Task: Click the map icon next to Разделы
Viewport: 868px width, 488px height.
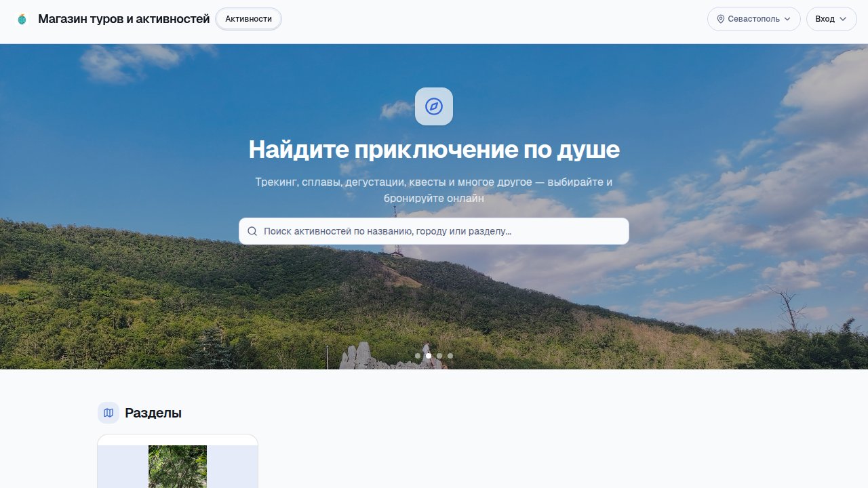Action: 108,413
